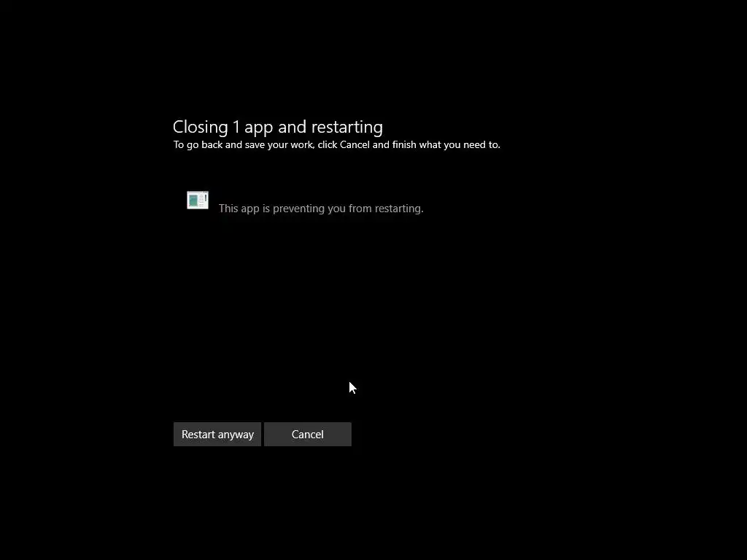Screen dimensions: 747x560
Task: Click the Restart anyway button
Action: [x=217, y=435]
